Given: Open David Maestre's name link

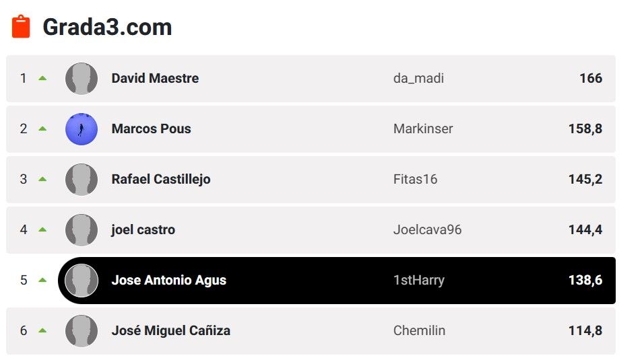Looking at the screenshot, I should tap(155, 79).
